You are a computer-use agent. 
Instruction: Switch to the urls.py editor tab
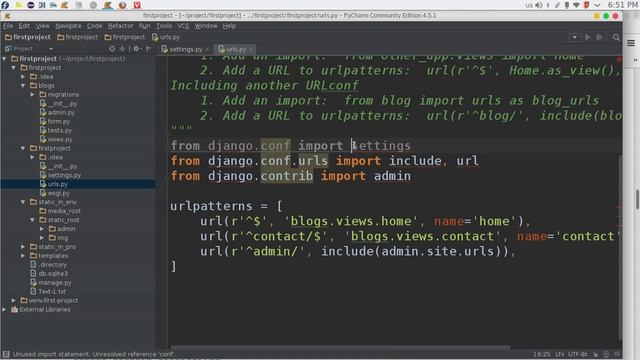point(236,49)
